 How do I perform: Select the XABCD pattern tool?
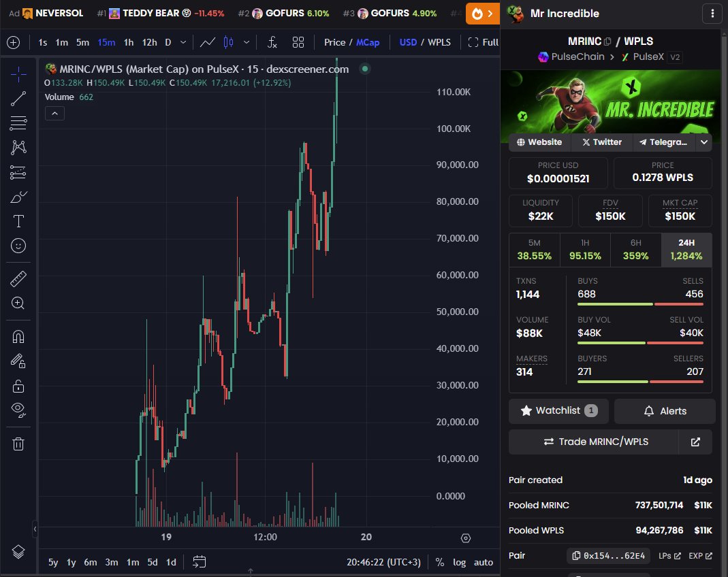pos(18,148)
